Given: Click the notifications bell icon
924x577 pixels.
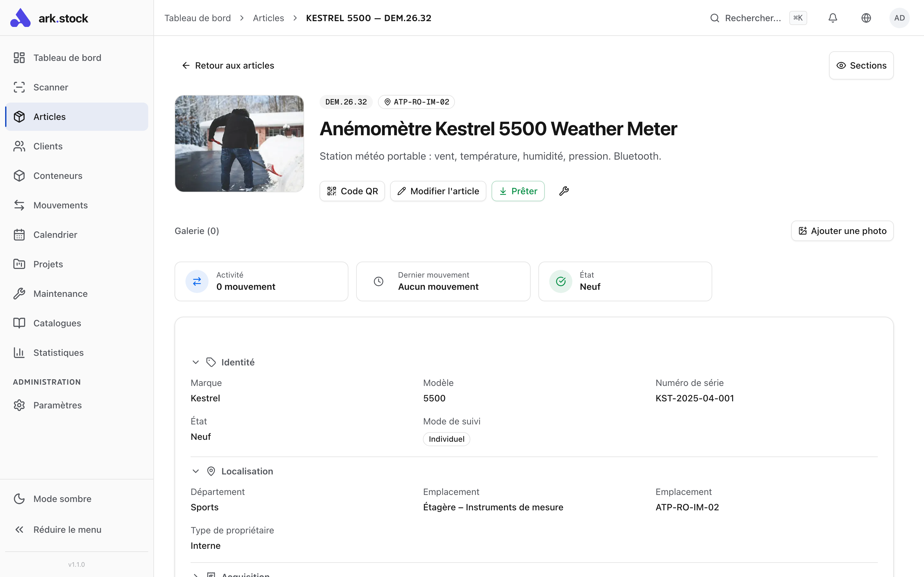Looking at the screenshot, I should coord(832,18).
